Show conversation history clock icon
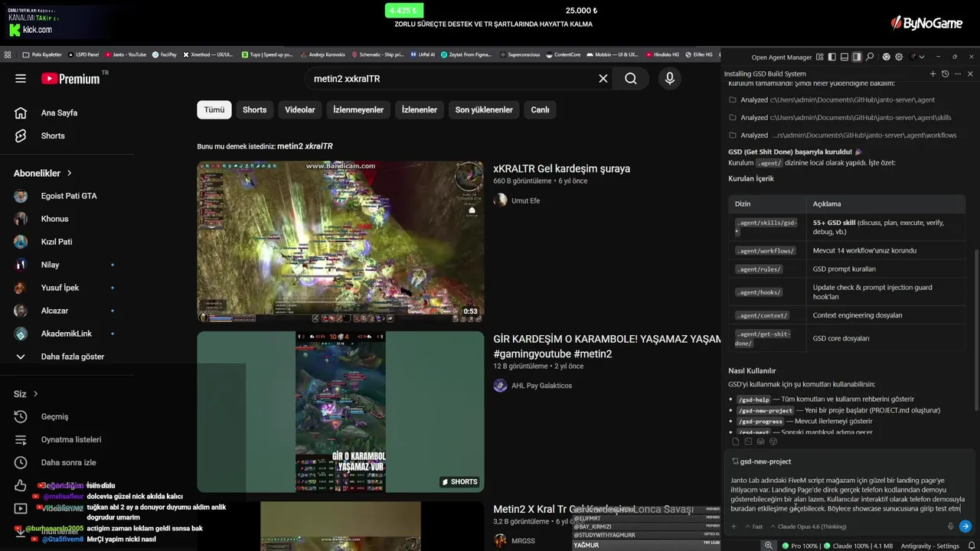980x551 pixels. (x=945, y=73)
